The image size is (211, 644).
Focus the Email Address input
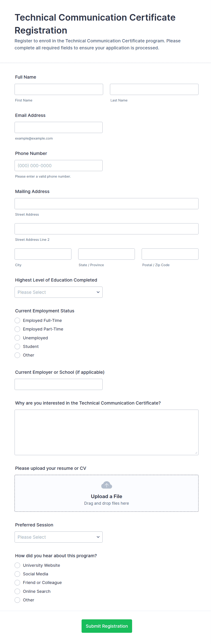pos(59,128)
